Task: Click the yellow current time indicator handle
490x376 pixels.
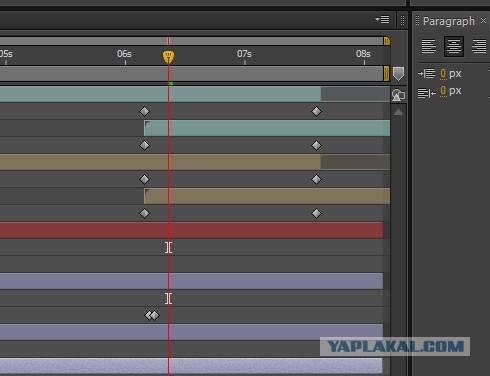Action: coord(168,57)
